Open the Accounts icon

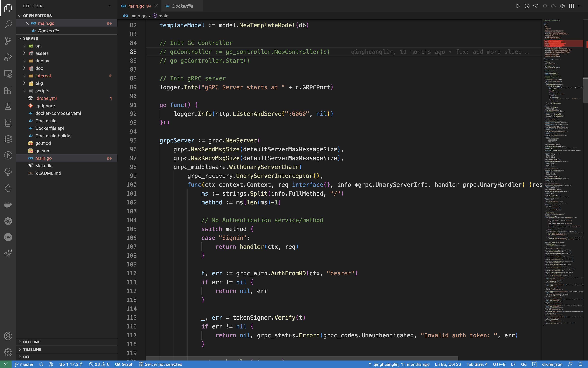(x=8, y=336)
